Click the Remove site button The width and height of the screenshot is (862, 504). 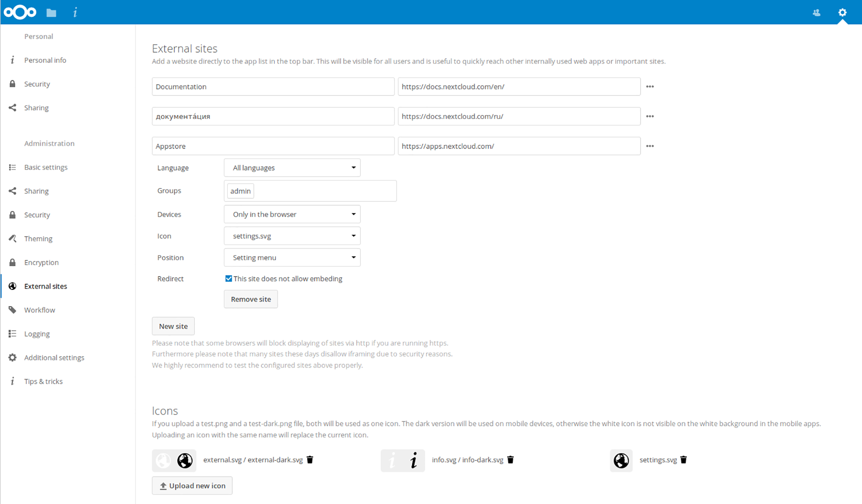[251, 299]
